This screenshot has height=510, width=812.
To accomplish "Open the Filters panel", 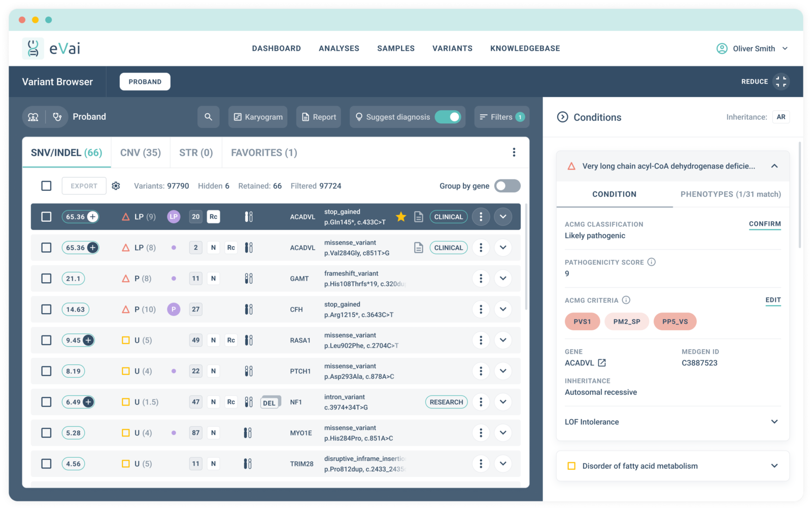I will 502,117.
